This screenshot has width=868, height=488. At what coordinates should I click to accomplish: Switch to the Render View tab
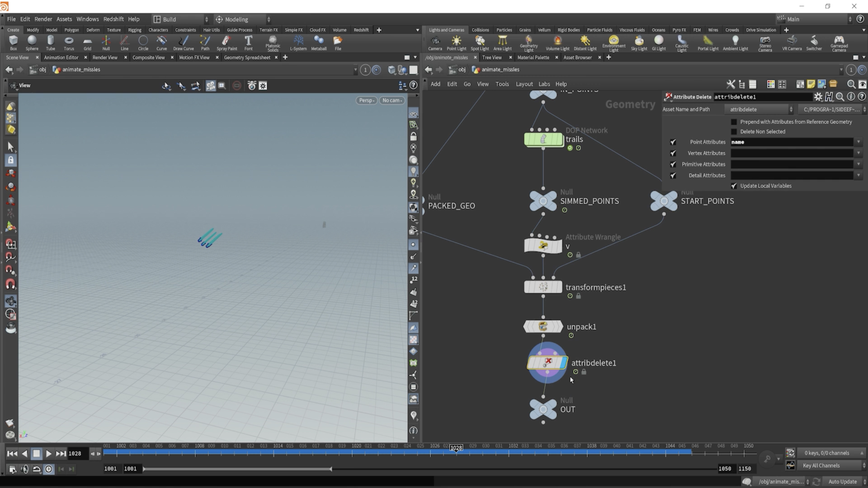(x=105, y=57)
